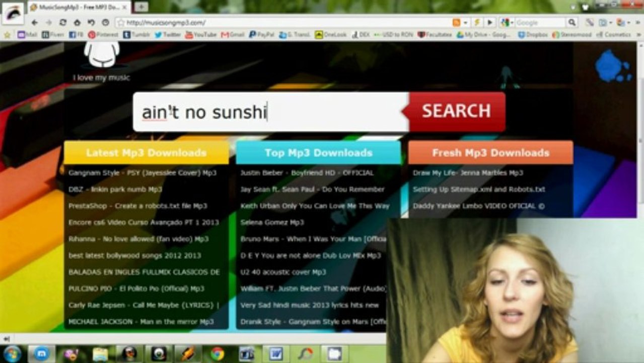
Task: Open Michael Jackson Man in the mirror link
Action: (141, 322)
